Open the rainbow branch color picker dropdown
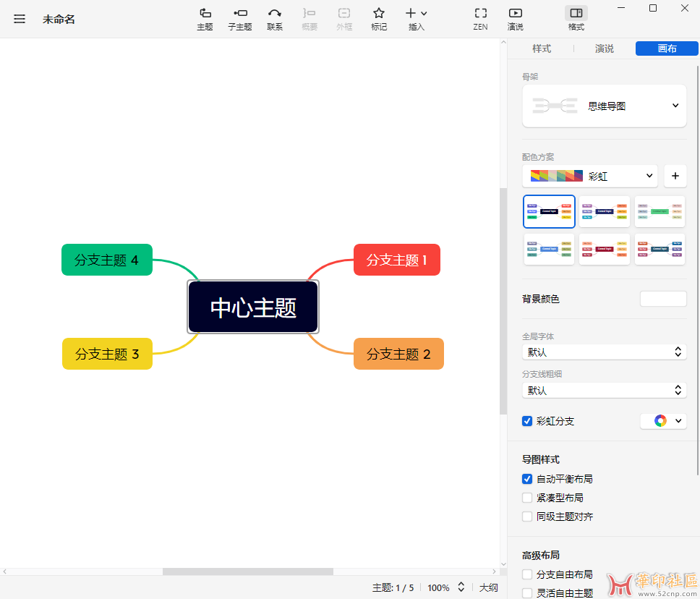 click(663, 421)
